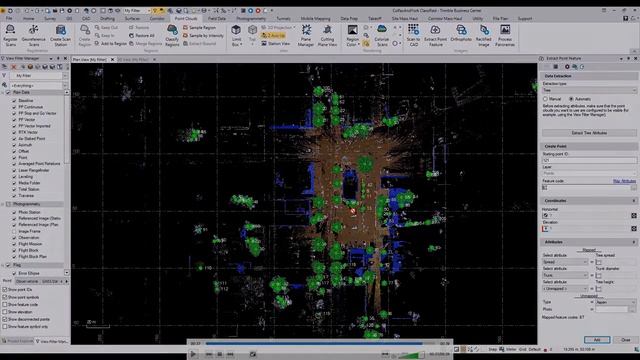
Task: Collapse the Photogrammetry group
Action: (x=3, y=204)
